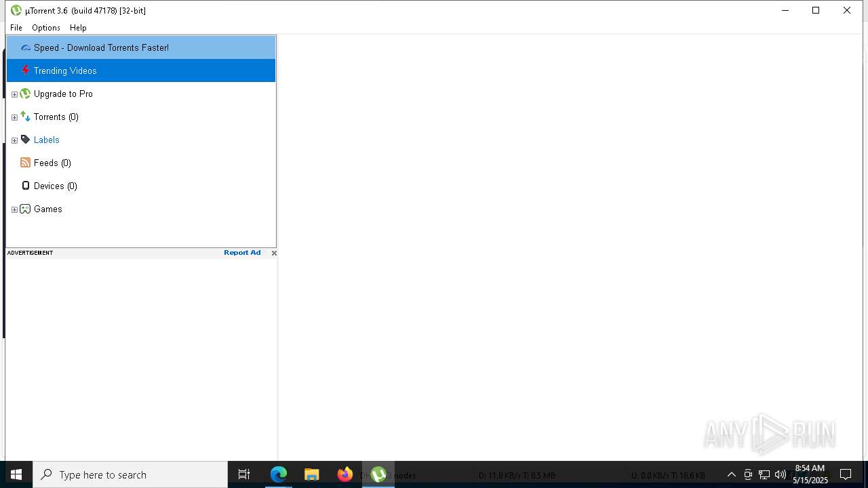Expand the Labels node
The width and height of the screenshot is (868, 488).
point(14,140)
